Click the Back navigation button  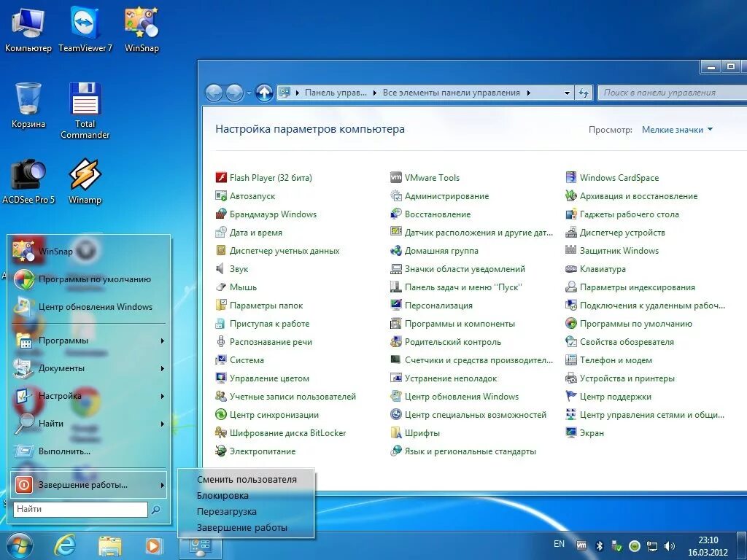click(214, 93)
